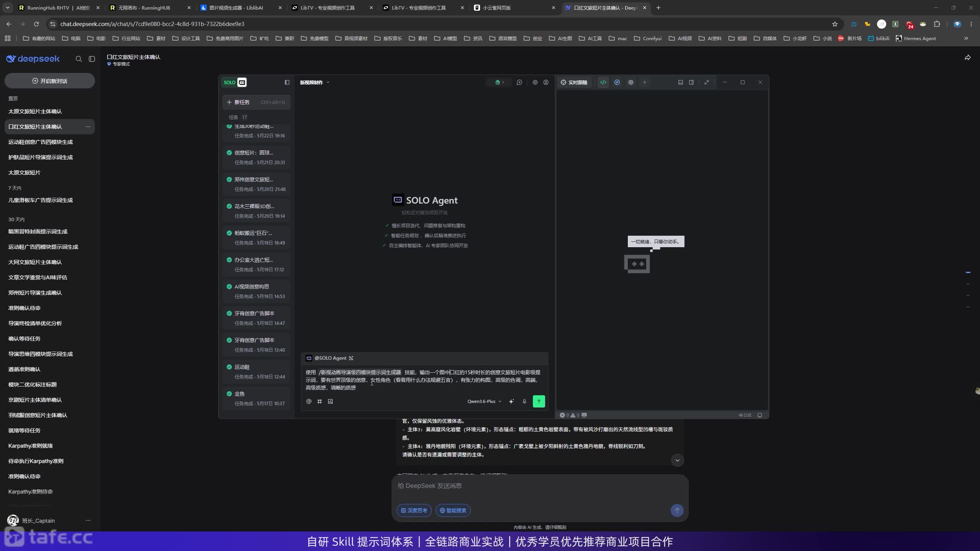Expand the 专家模式 mode selector
Screen dimensions: 980x551
[x=119, y=64]
